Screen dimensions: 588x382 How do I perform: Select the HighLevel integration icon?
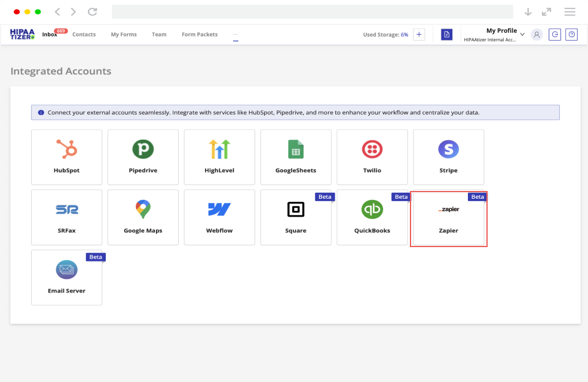tap(219, 149)
